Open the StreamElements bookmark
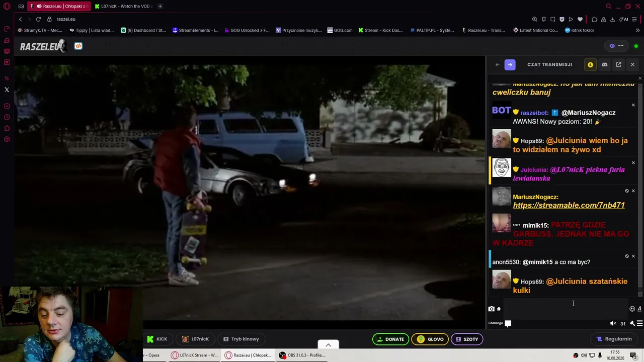Viewport: 644px width, 362px height. (x=195, y=30)
